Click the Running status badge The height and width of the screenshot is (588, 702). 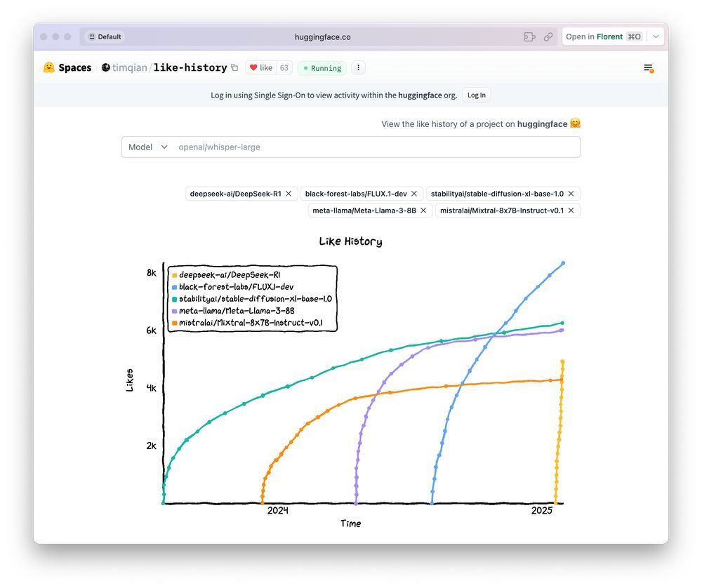click(x=322, y=68)
